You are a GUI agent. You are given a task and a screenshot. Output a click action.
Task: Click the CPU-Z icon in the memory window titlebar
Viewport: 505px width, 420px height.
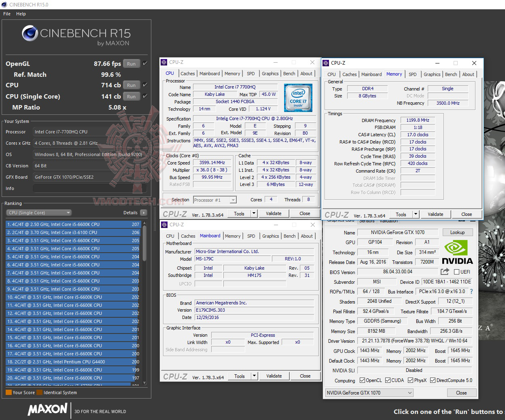[326, 63]
